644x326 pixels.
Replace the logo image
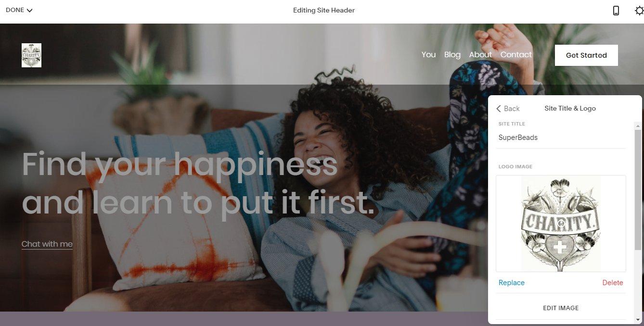(511, 283)
